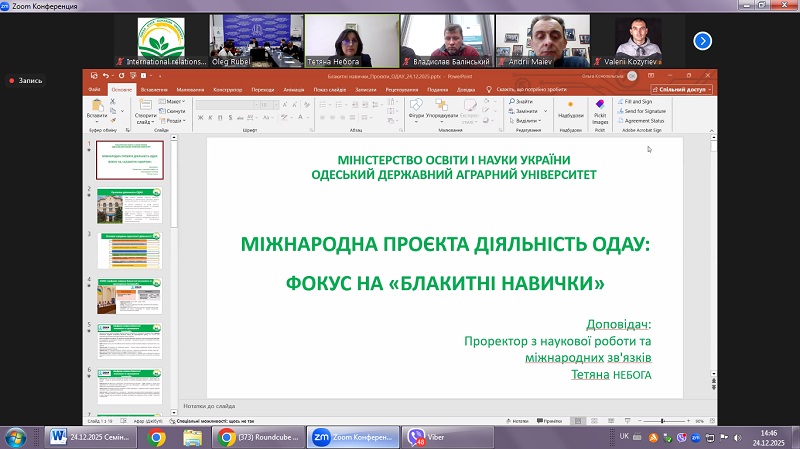Switch to the Insert (Вставлення) ribbon tab
Image resolution: width=800 pixels, height=449 pixels.
tap(154, 89)
